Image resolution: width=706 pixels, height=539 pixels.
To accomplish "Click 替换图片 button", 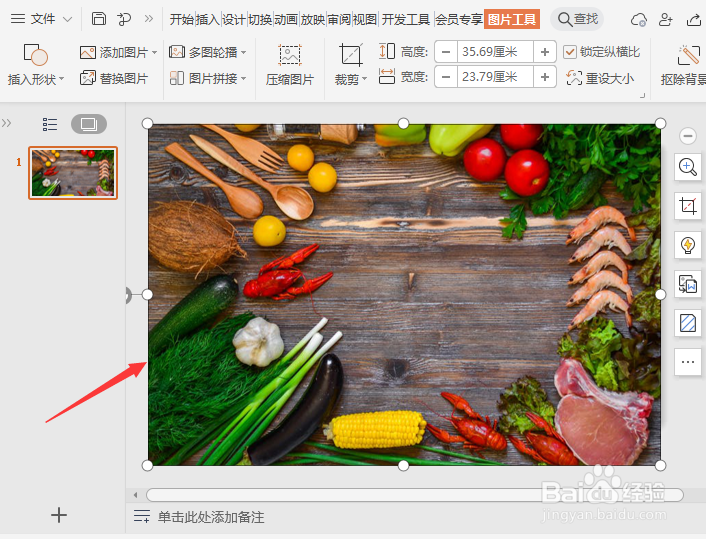I will 114,78.
